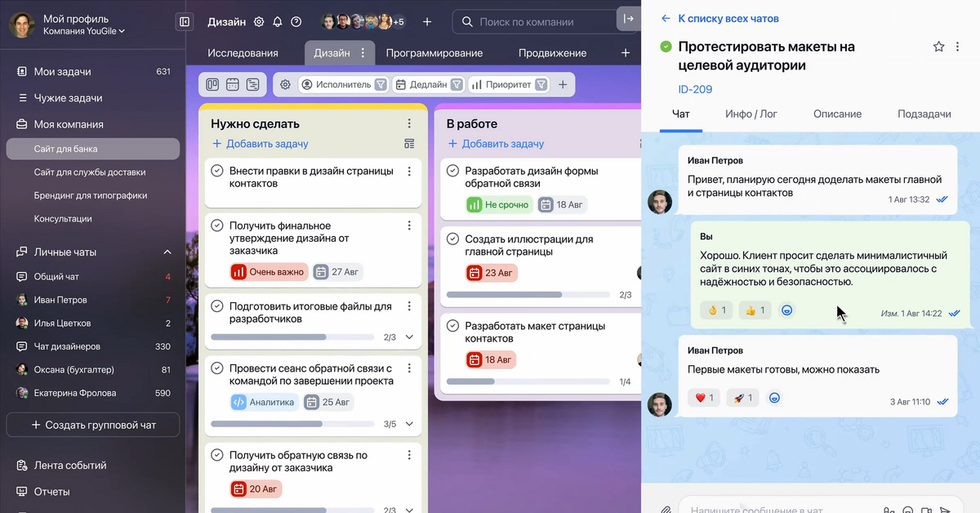Image resolution: width=980 pixels, height=513 pixels.
Task: Star the task as favorite
Action: point(938,47)
